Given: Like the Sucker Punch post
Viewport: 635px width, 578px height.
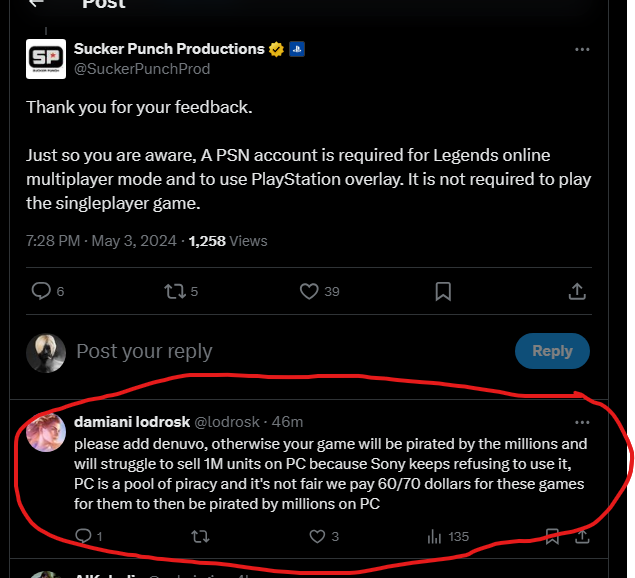Looking at the screenshot, I should pyautogui.click(x=310, y=291).
